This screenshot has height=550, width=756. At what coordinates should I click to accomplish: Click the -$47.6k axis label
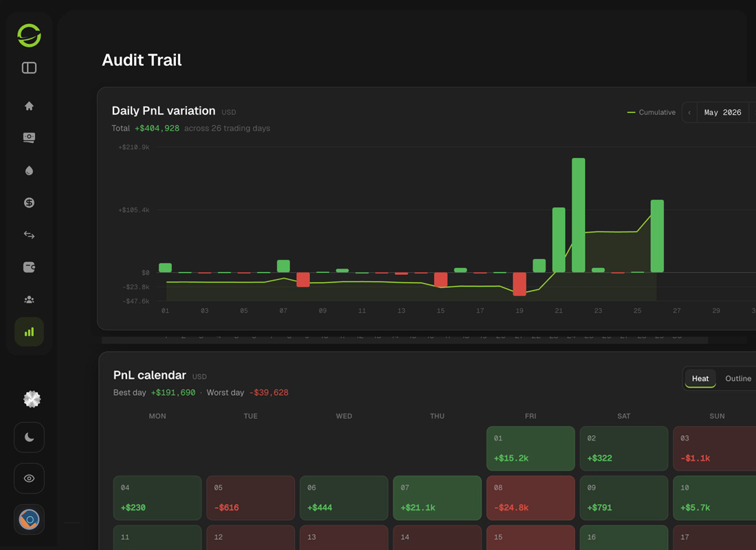[x=136, y=301]
